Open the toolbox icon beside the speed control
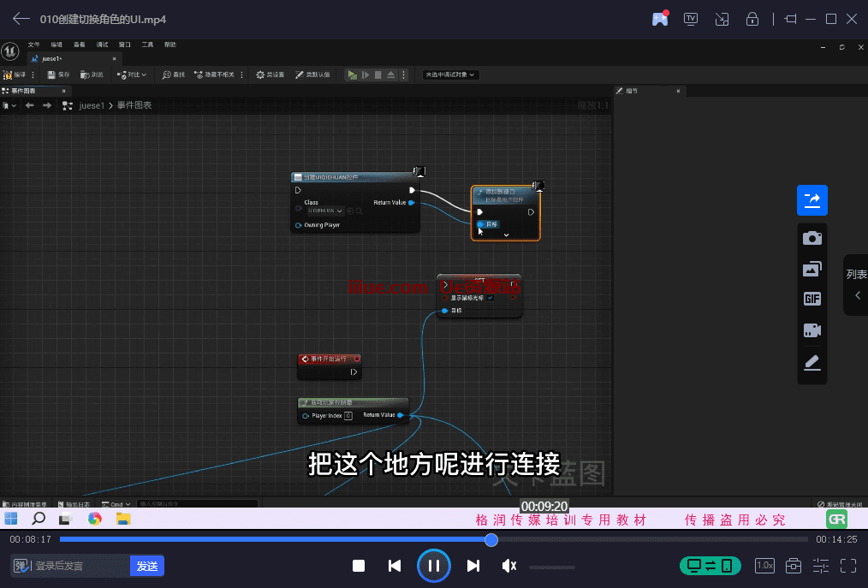This screenshot has width=868, height=588. point(792,565)
